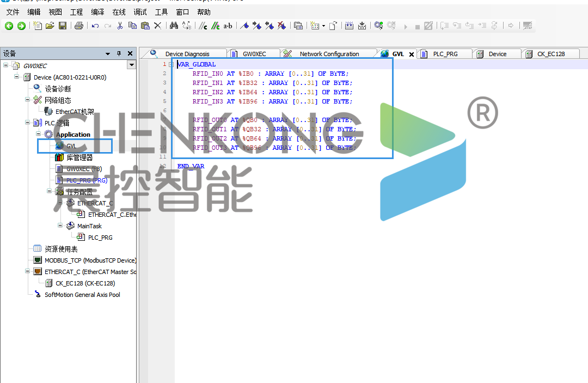Click the Print icon in toolbar

pos(79,26)
